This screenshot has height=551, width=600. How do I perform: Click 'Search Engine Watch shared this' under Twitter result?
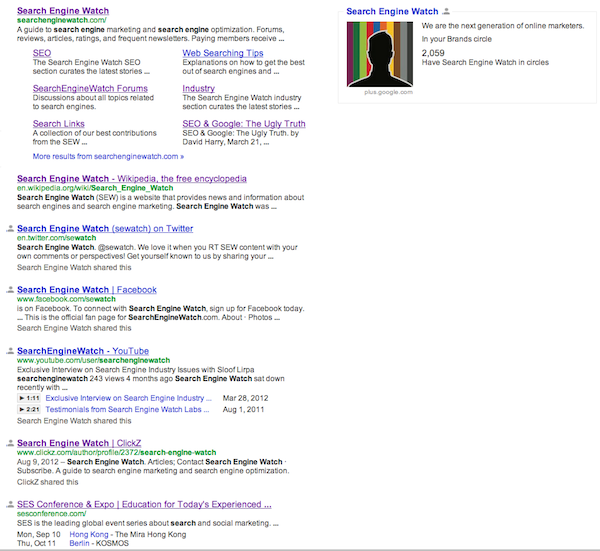pyautogui.click(x=74, y=267)
